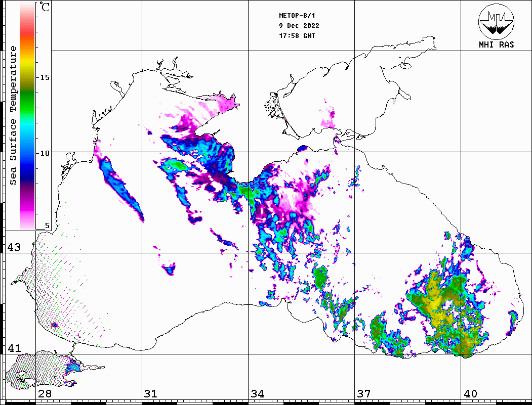Click the 17:58 GMT timestamp
Screen dimensions: 532x405
coord(297,36)
